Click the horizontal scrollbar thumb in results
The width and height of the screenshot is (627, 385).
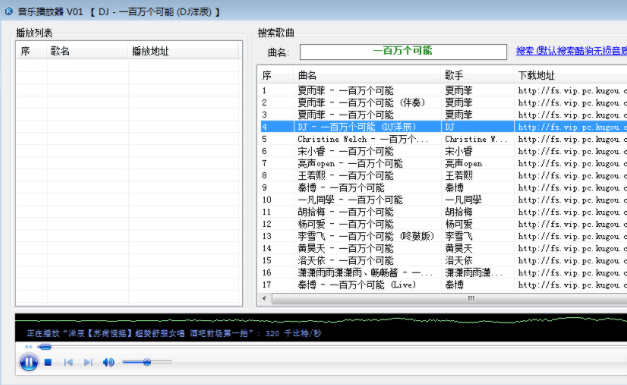(x=449, y=298)
